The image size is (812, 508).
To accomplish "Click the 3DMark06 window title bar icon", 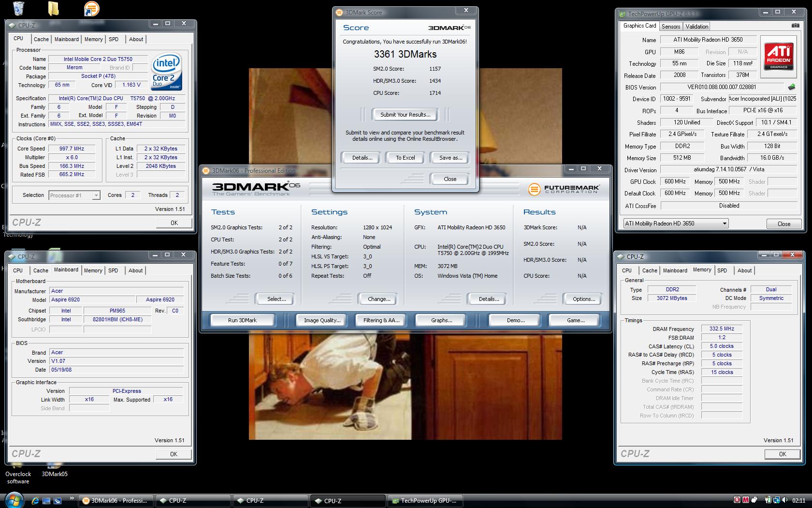I will point(206,170).
